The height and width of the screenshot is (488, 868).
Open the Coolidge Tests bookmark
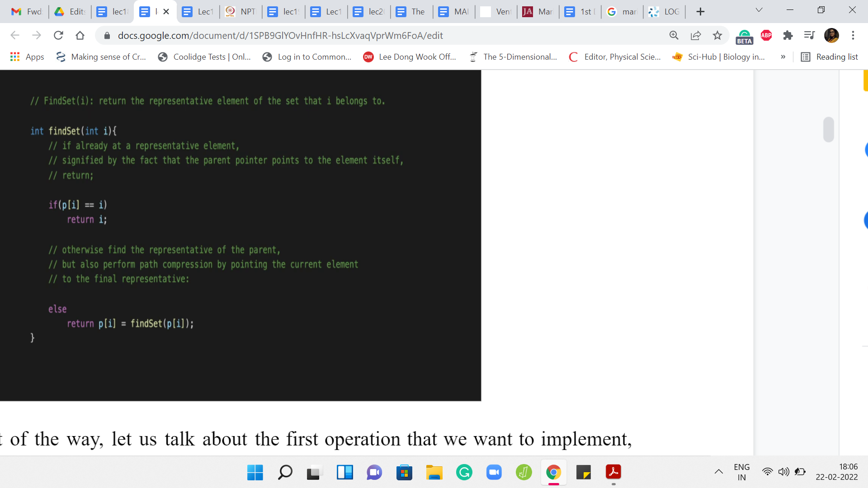(204, 57)
